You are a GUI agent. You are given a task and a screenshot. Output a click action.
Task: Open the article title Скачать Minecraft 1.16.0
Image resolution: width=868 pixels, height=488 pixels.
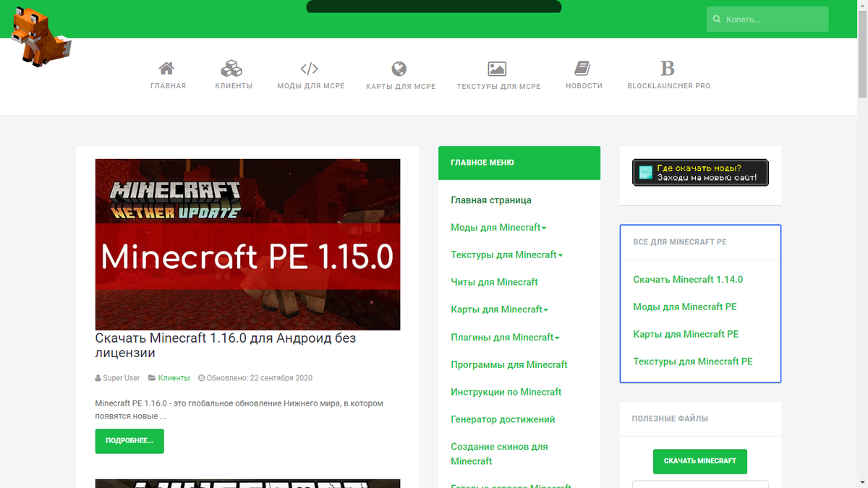(226, 346)
